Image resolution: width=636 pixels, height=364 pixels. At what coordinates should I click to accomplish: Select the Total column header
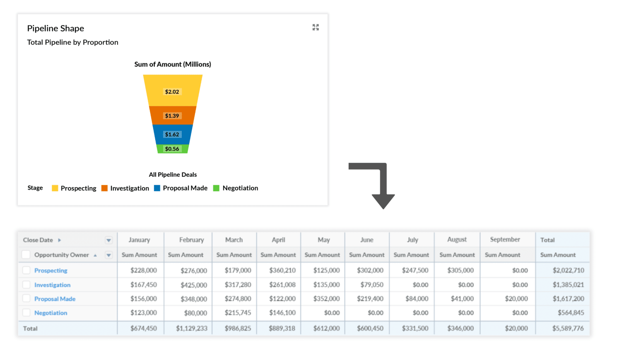pos(547,240)
